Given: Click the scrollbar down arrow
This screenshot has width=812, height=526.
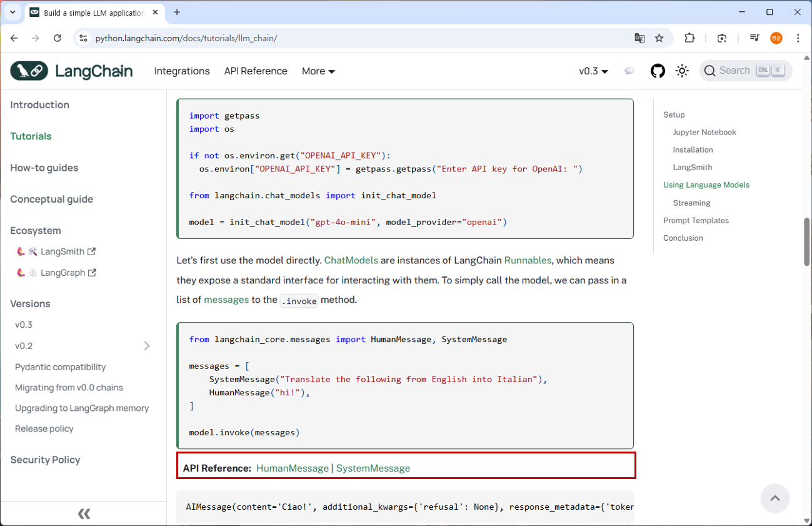Looking at the screenshot, I should tap(806, 520).
